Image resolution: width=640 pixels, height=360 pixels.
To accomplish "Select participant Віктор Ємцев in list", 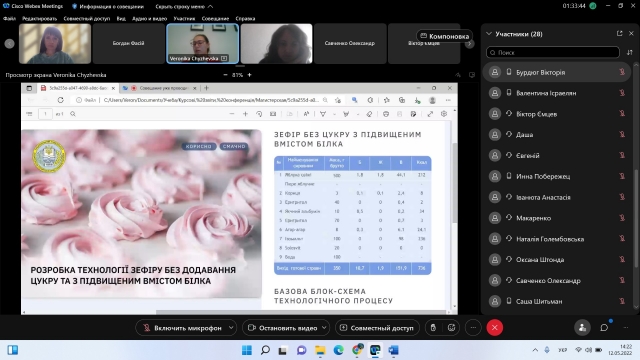I will pyautogui.click(x=557, y=114).
